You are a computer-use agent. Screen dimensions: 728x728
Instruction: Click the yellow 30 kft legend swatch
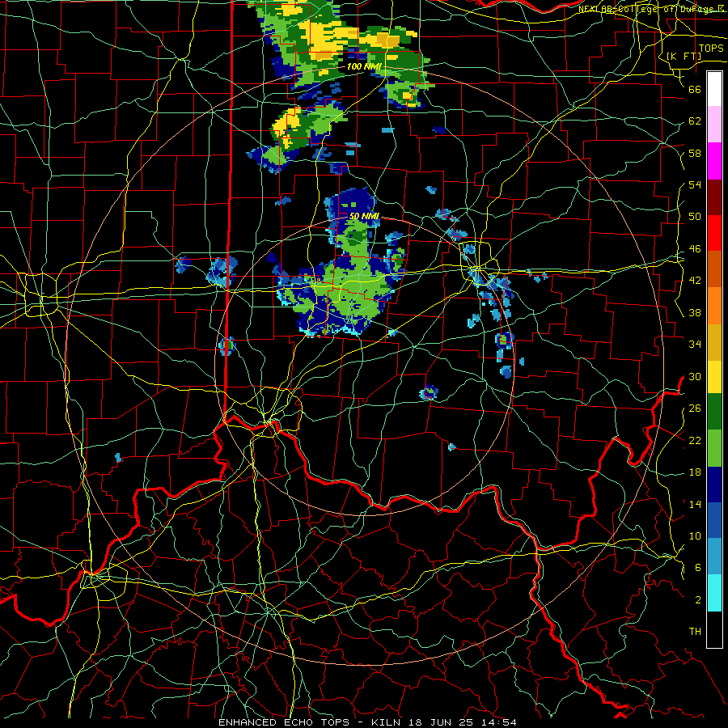[714, 377]
